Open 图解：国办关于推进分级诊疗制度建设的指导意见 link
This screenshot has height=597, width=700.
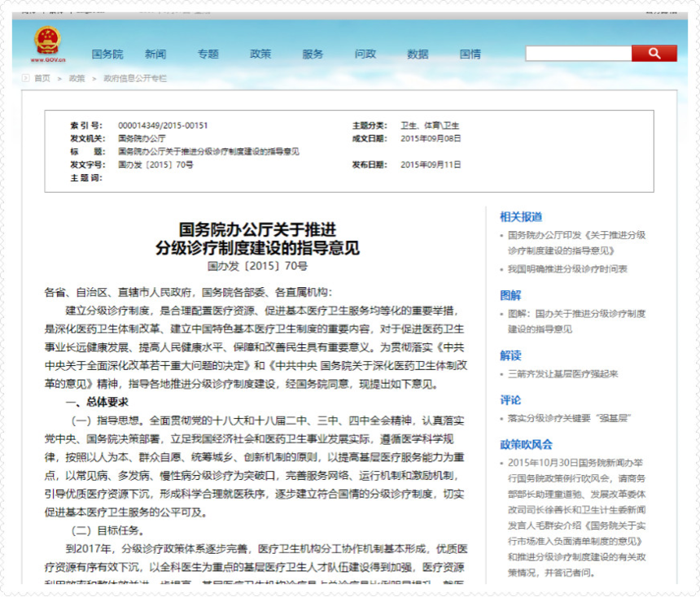pyautogui.click(x=576, y=321)
